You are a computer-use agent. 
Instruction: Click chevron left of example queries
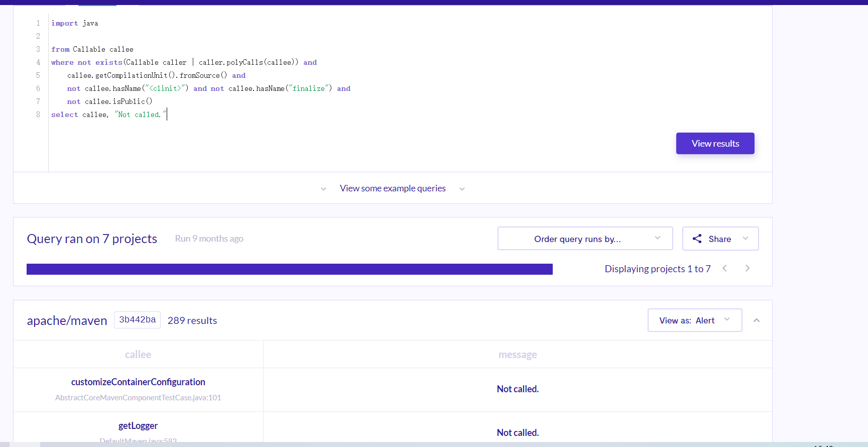[x=323, y=189]
